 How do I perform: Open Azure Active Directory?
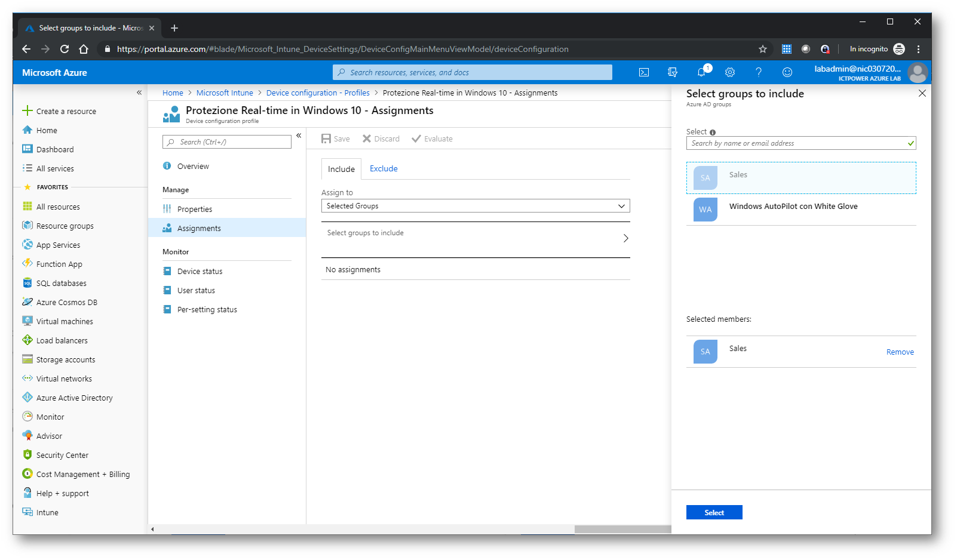point(68,398)
